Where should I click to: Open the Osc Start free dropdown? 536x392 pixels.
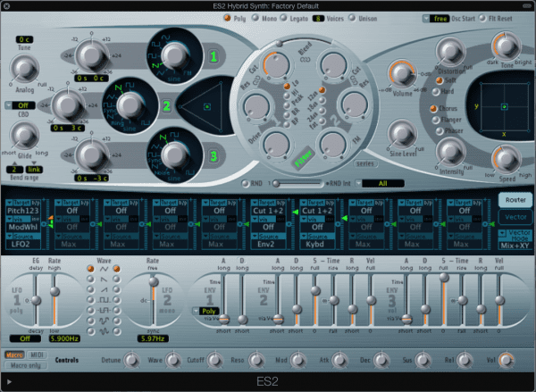point(440,17)
